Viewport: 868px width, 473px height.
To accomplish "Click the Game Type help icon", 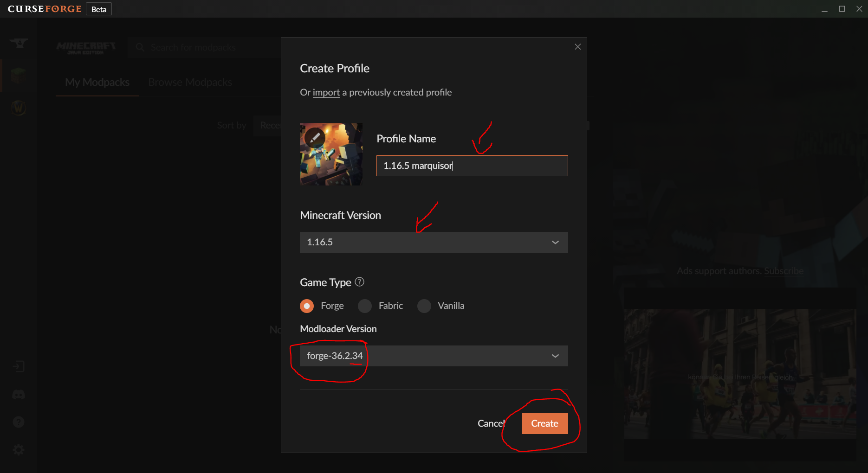I will click(359, 281).
